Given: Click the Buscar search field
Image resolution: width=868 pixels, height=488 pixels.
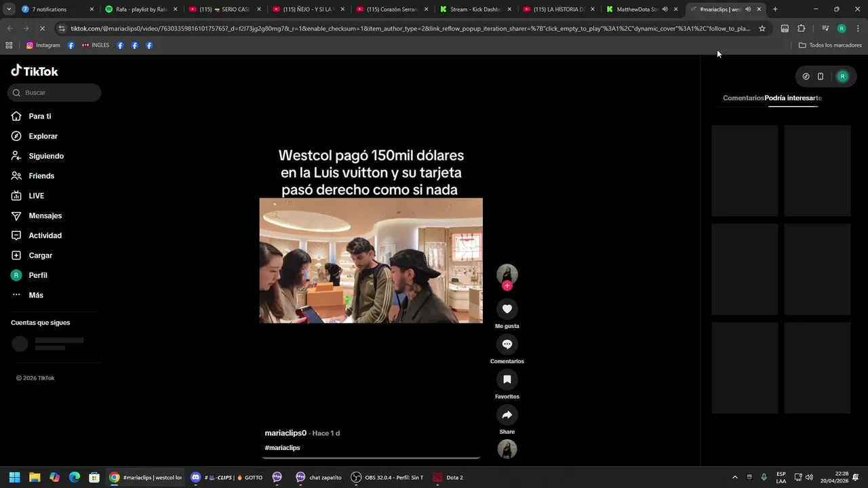Looking at the screenshot, I should [x=54, y=93].
